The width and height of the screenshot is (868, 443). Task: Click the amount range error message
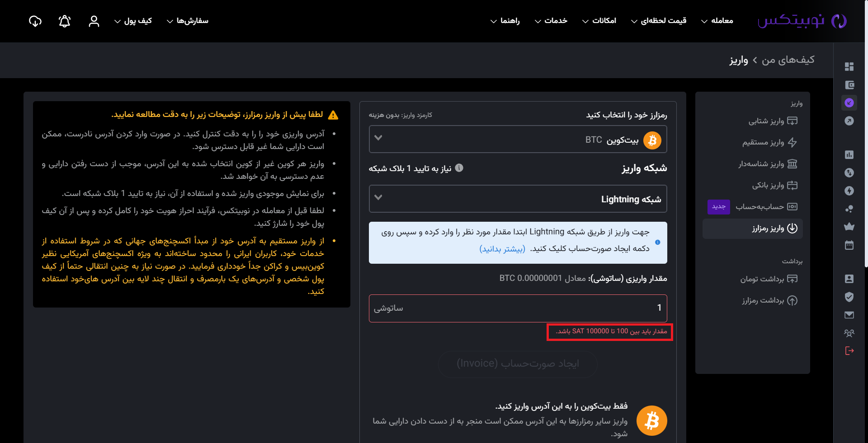[x=611, y=331]
